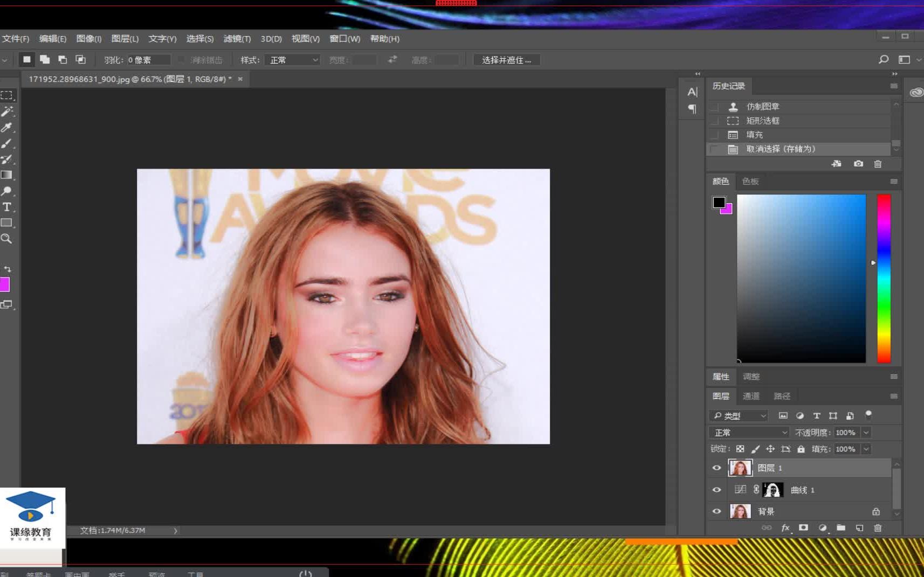Delete layer trash icon in Layers panel

click(x=878, y=528)
